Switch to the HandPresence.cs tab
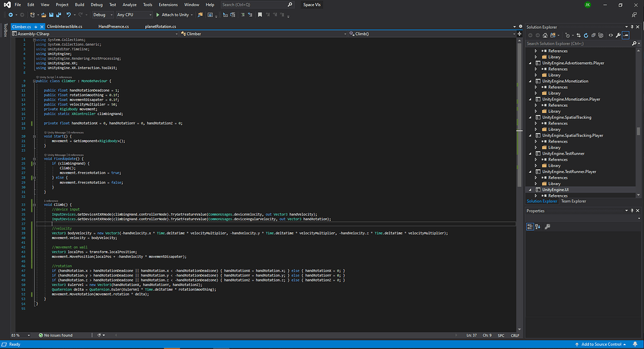This screenshot has height=349, width=644. coord(114,27)
